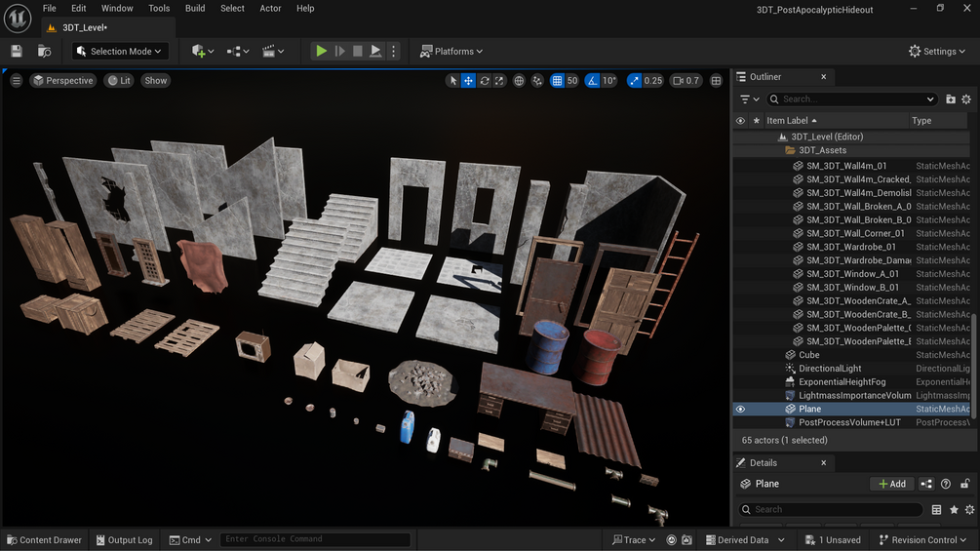Click the Enter Console Command field
This screenshot has height=551, width=980.
coord(316,539)
